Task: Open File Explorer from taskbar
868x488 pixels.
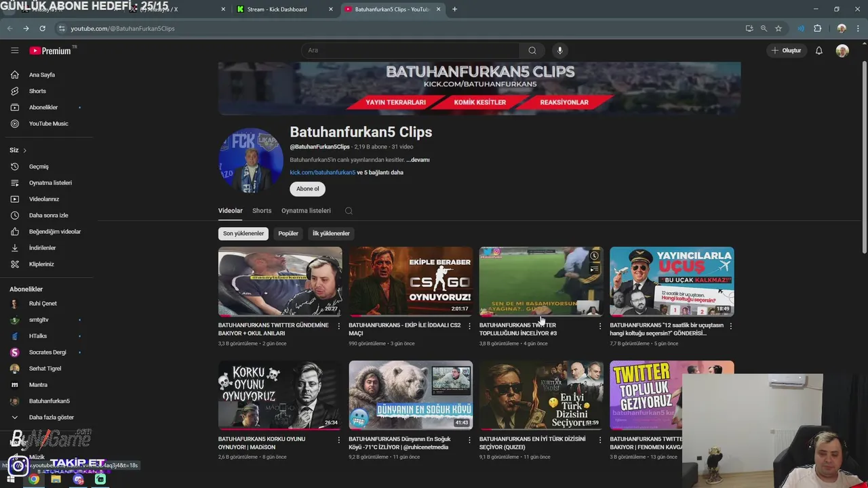Action: tap(56, 479)
